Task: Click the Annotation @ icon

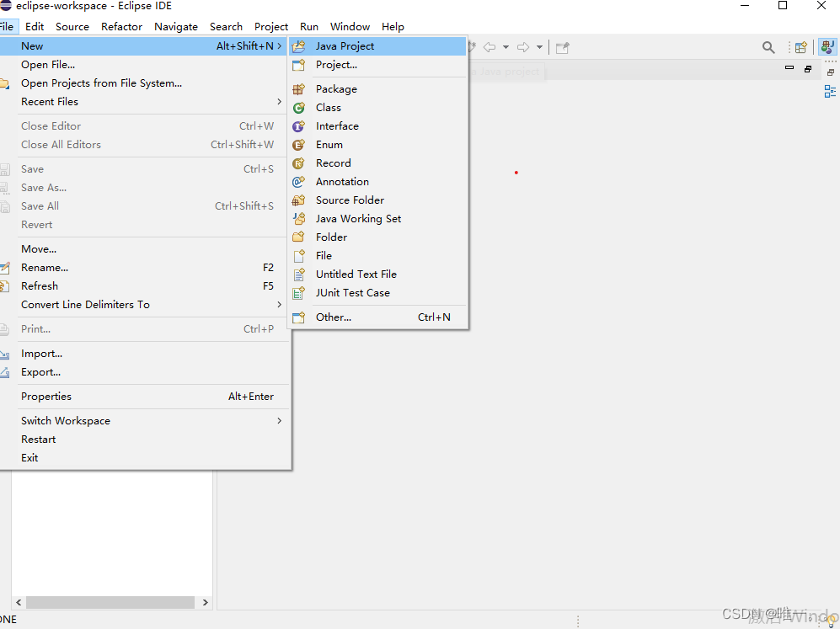Action: [x=298, y=182]
